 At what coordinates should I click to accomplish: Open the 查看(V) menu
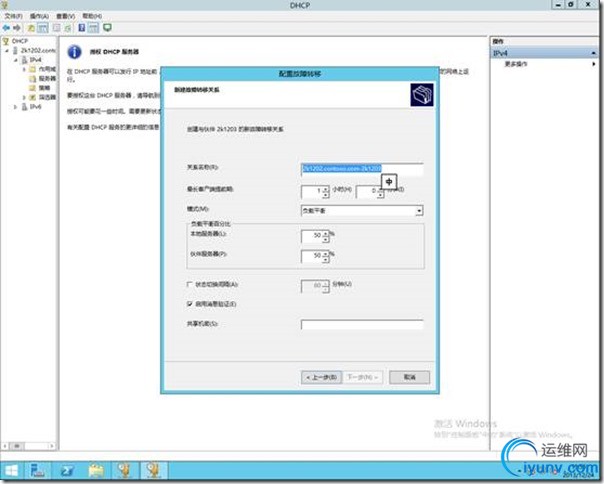click(65, 16)
